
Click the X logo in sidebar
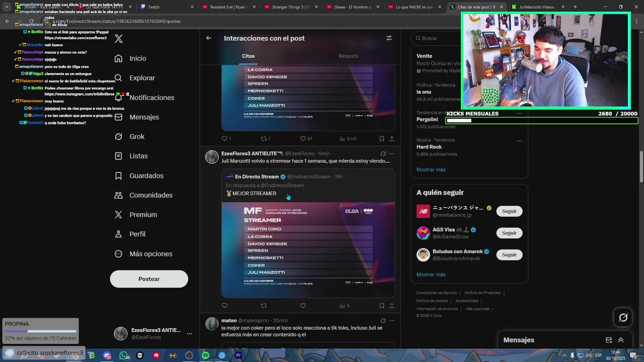pos(119,39)
